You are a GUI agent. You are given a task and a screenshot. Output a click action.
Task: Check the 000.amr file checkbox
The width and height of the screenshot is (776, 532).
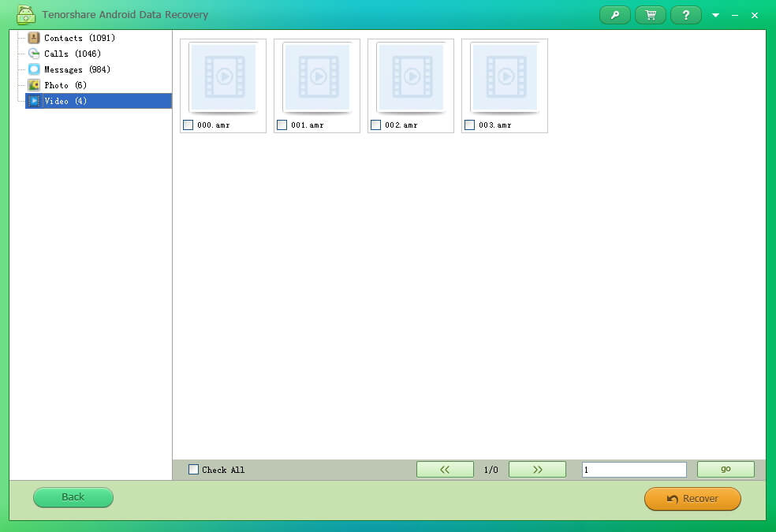click(x=188, y=125)
